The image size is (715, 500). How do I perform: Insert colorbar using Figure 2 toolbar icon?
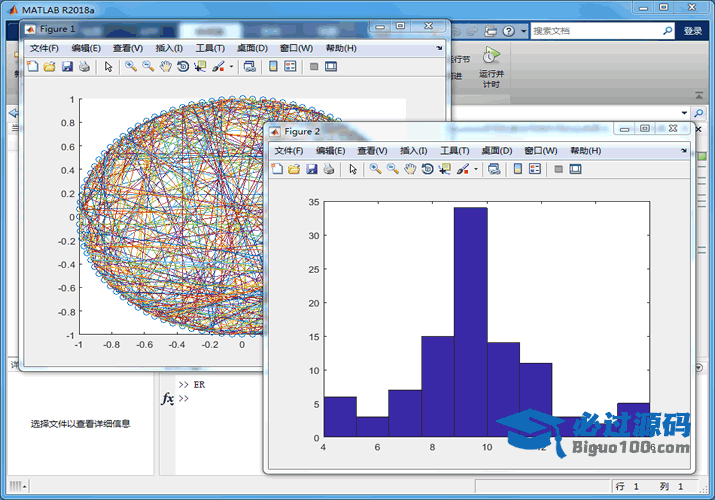[518, 169]
